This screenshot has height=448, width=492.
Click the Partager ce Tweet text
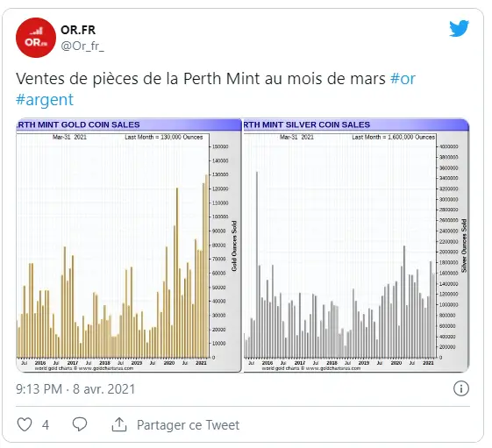point(188,425)
